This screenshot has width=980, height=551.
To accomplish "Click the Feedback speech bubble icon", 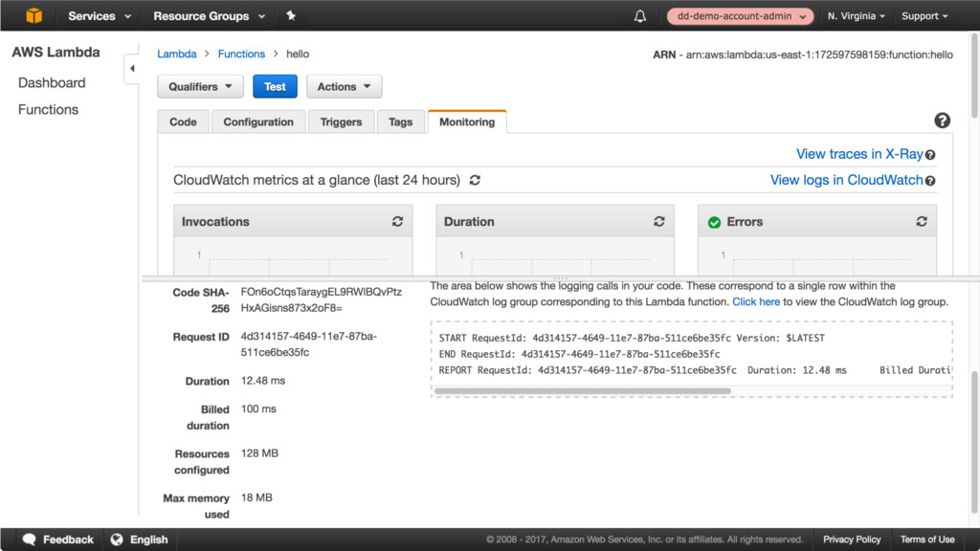I will [29, 540].
